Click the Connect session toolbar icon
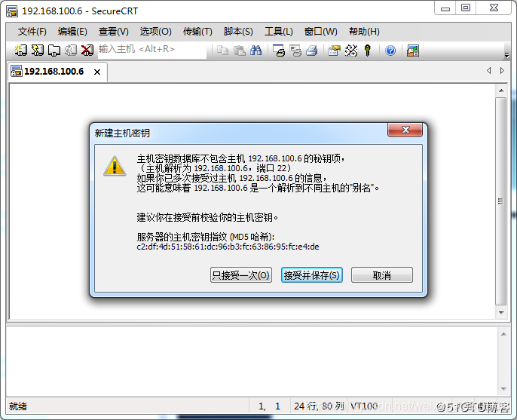517x420 pixels. (21, 51)
